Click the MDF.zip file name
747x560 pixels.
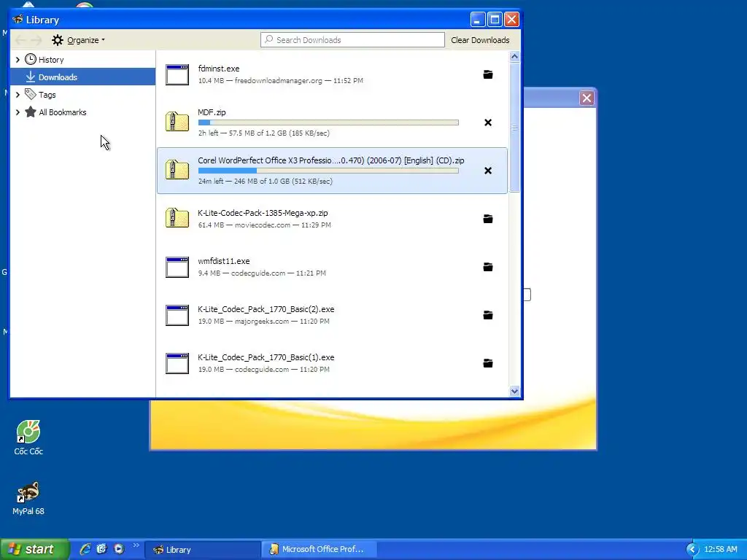click(212, 112)
